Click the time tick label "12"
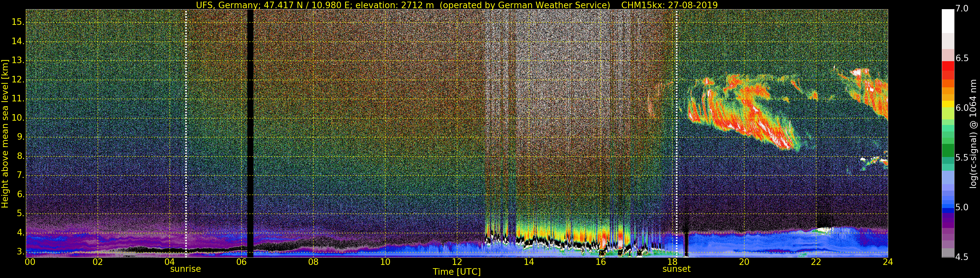980x278 pixels. [457, 262]
